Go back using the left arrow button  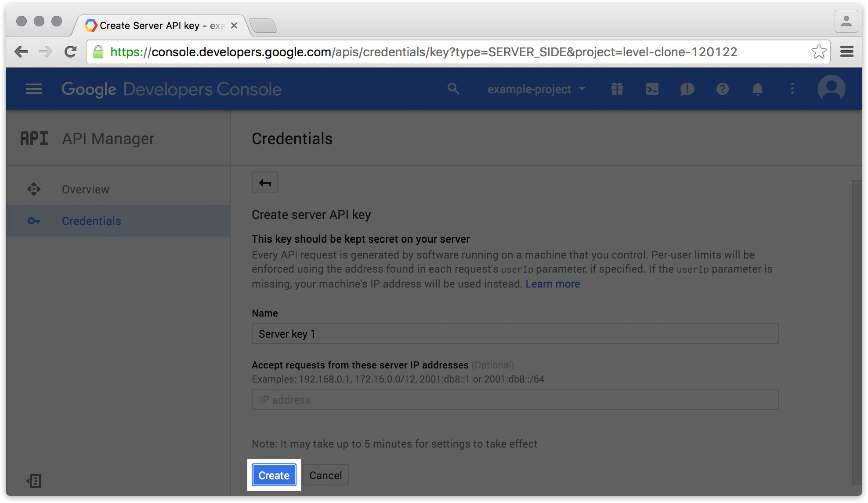click(265, 182)
